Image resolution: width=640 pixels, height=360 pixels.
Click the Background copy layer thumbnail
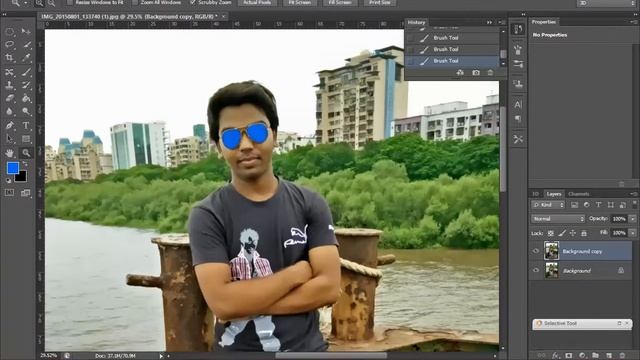(551, 251)
